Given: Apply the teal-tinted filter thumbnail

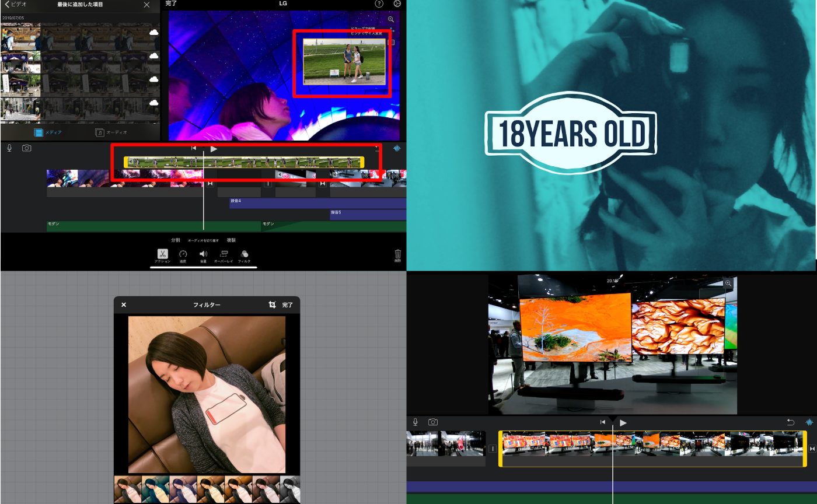Looking at the screenshot, I should (x=155, y=490).
